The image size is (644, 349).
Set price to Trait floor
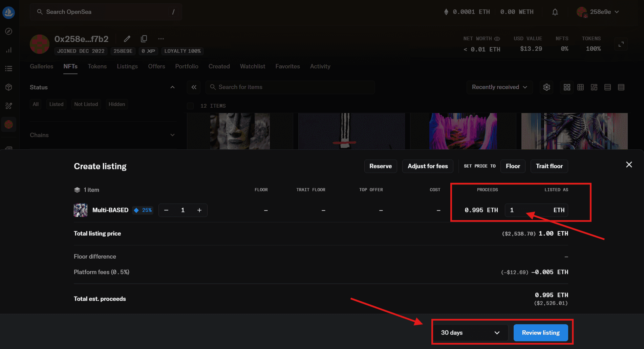(549, 166)
